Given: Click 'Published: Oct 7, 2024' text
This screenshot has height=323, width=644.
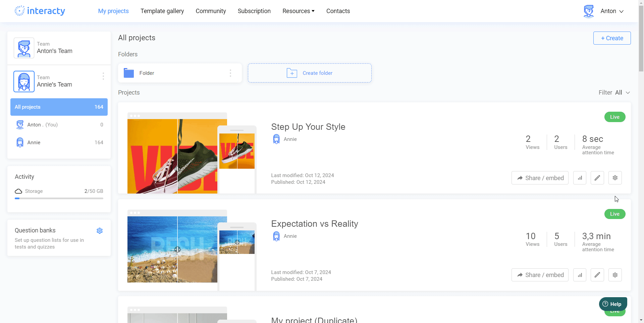Looking at the screenshot, I should click(x=297, y=279).
